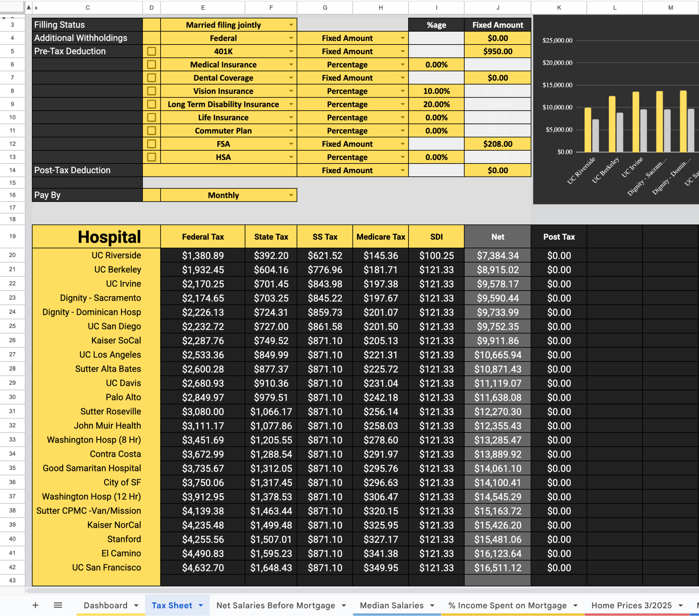Check the 401K pre-tax deduction checkbox
Viewport: 699px width, 616px height.
[151, 51]
